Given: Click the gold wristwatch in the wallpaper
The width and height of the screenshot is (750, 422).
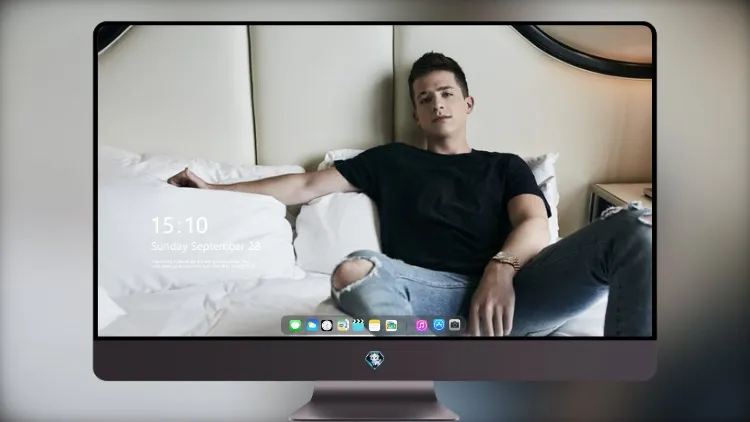Looking at the screenshot, I should [507, 261].
